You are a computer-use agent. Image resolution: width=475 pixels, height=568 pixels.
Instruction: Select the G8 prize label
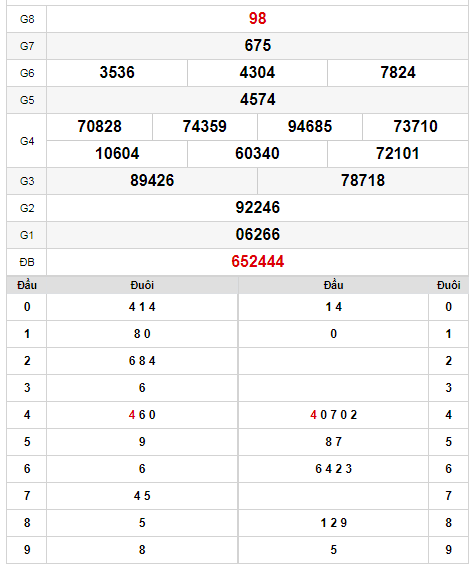[27, 19]
